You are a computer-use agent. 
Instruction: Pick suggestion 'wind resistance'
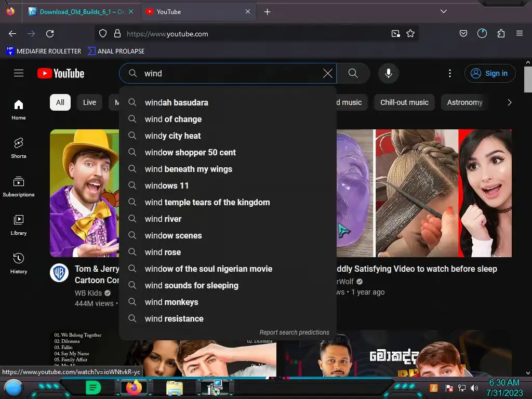tap(228, 318)
